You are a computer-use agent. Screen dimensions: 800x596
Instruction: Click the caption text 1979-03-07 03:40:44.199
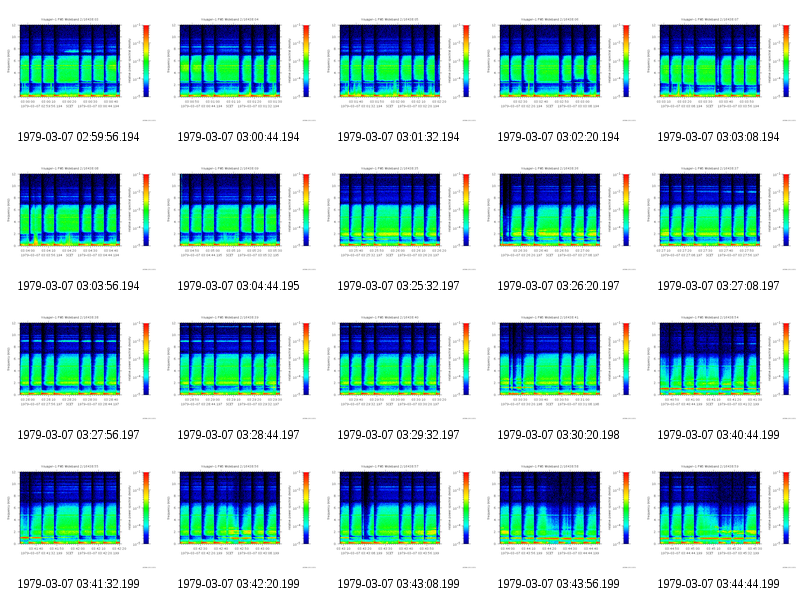tap(718, 435)
